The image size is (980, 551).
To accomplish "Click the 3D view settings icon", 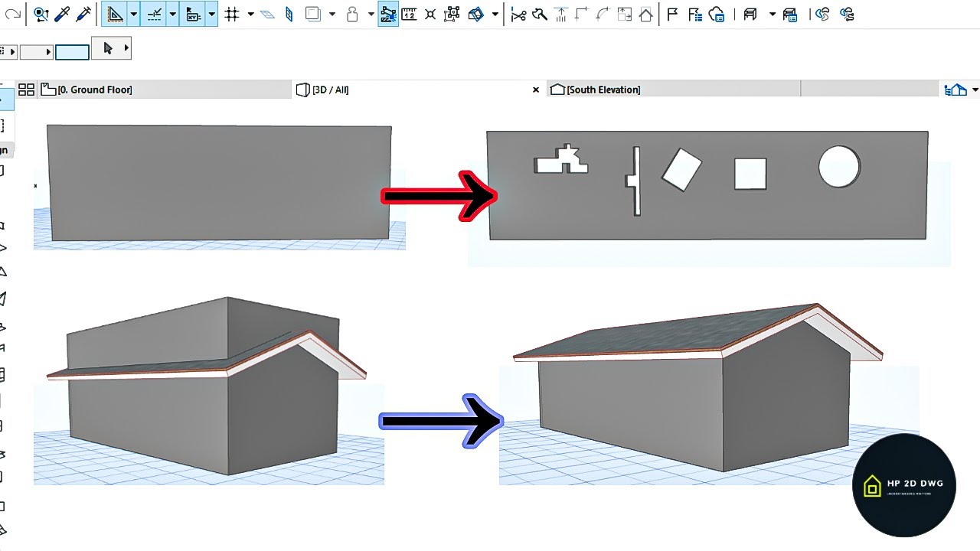I will 790,14.
